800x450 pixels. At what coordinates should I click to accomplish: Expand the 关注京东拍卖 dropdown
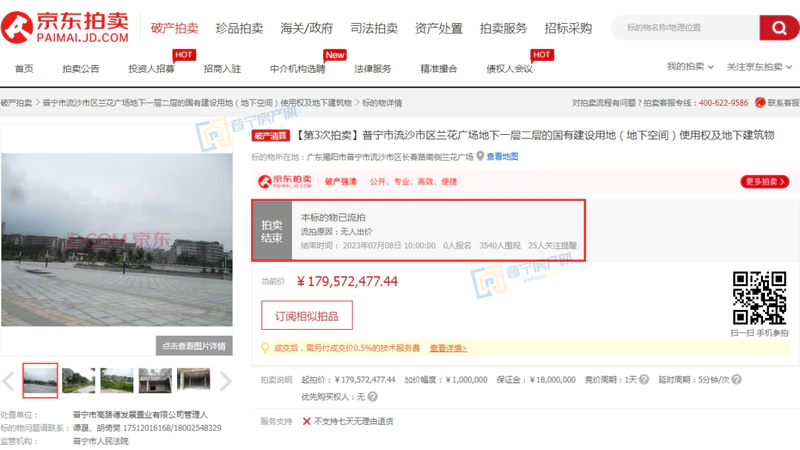point(758,67)
